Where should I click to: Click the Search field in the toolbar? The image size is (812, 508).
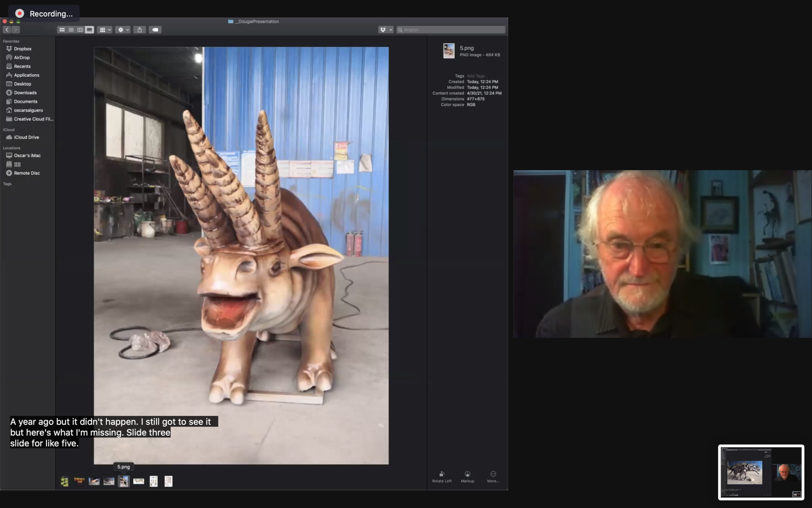pyautogui.click(x=450, y=30)
